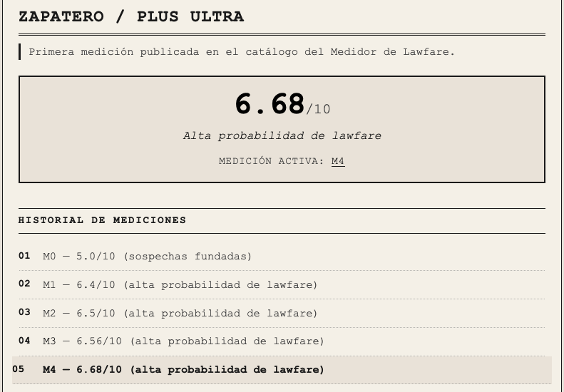Click the list number 03
This screenshot has height=392, width=564.
24,311
